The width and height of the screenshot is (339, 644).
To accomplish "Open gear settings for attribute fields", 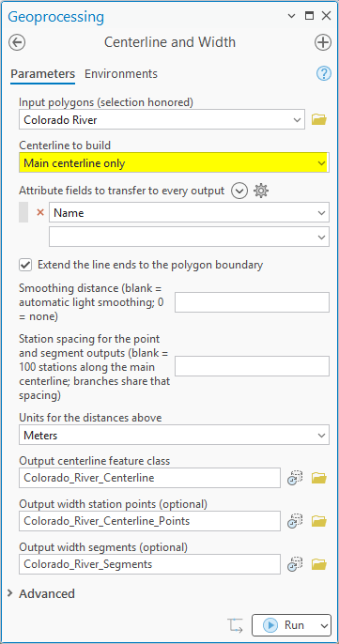I will pyautogui.click(x=261, y=191).
